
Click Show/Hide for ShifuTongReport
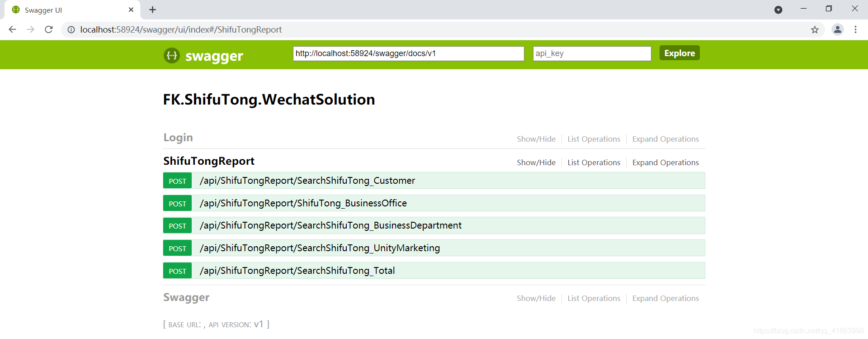(536, 162)
